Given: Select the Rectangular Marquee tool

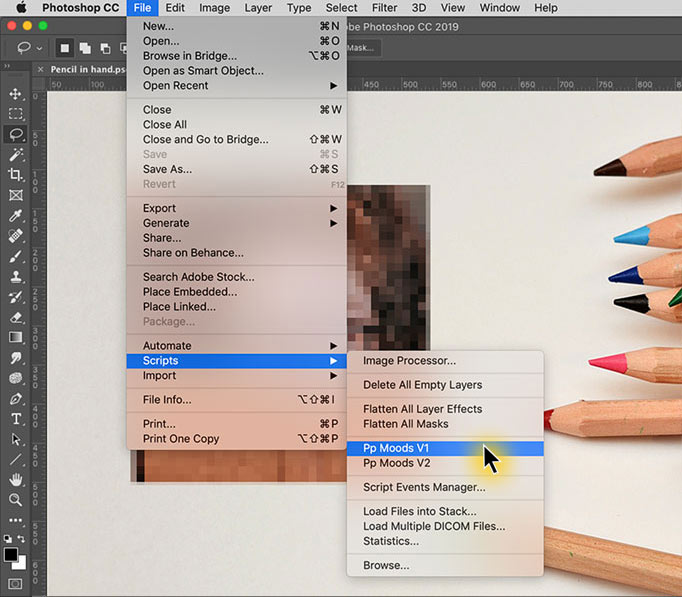Looking at the screenshot, I should (x=16, y=114).
